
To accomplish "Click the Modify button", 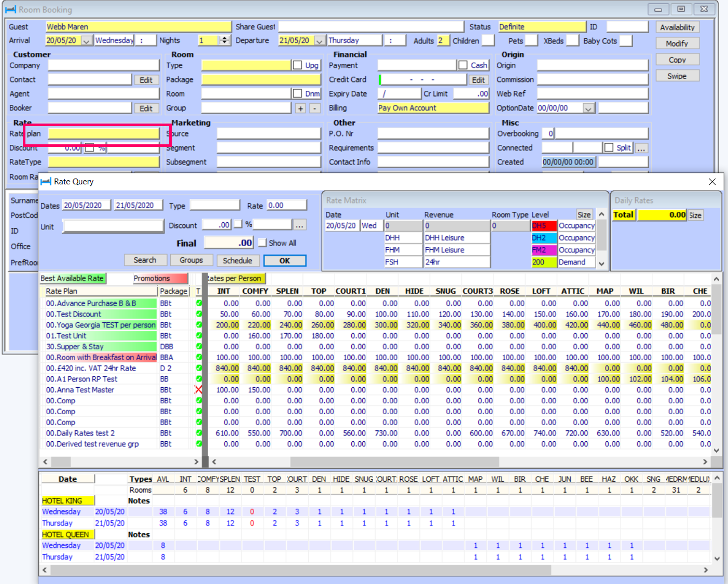I will (677, 44).
